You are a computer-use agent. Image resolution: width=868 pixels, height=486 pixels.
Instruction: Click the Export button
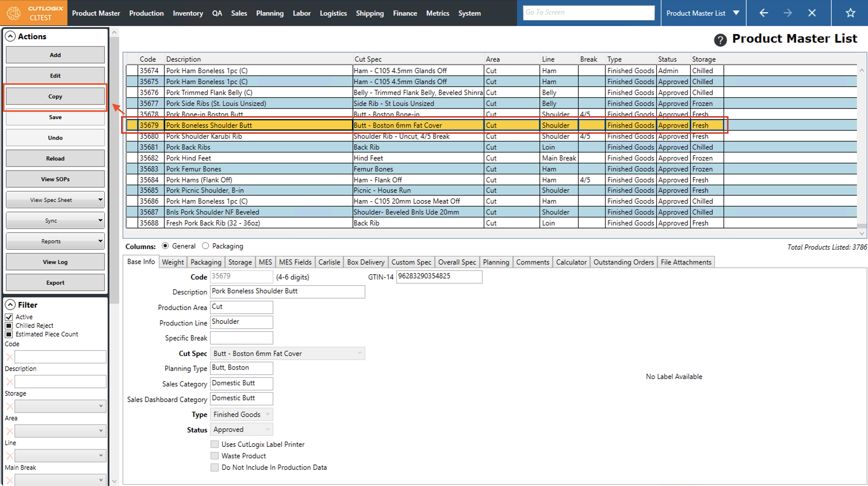coord(55,283)
